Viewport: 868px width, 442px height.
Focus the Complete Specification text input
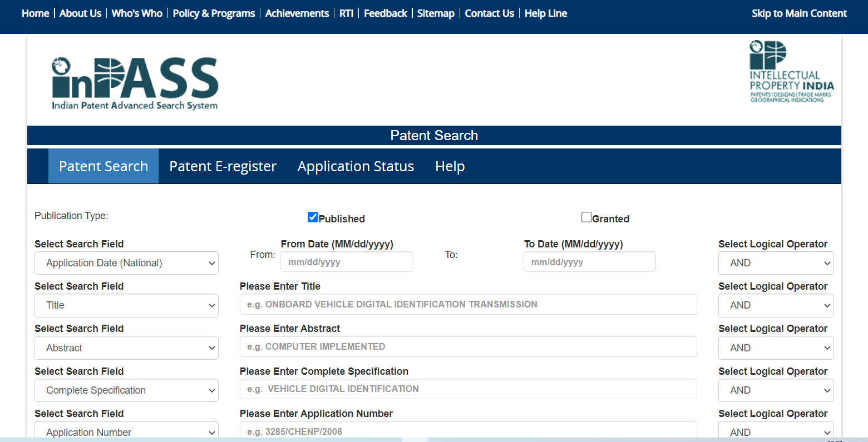(468, 389)
